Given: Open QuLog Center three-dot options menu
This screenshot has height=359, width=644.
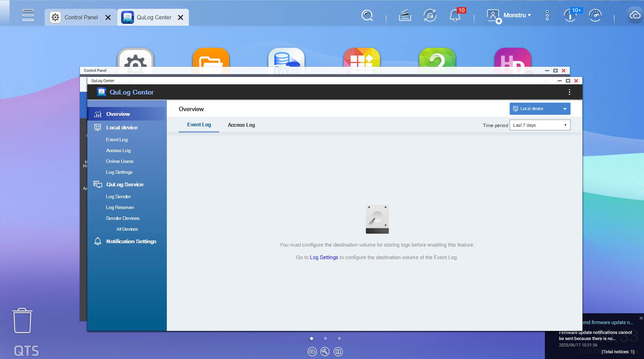Looking at the screenshot, I should (x=569, y=92).
